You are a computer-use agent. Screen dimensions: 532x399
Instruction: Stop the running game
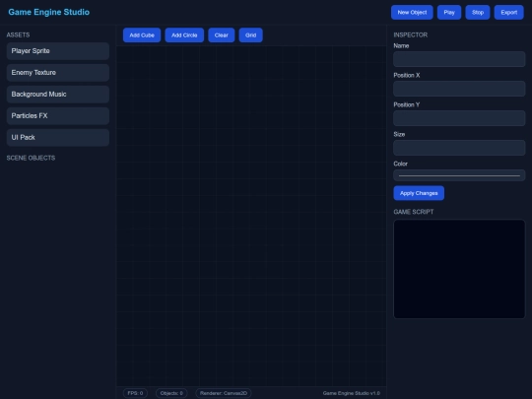click(478, 12)
